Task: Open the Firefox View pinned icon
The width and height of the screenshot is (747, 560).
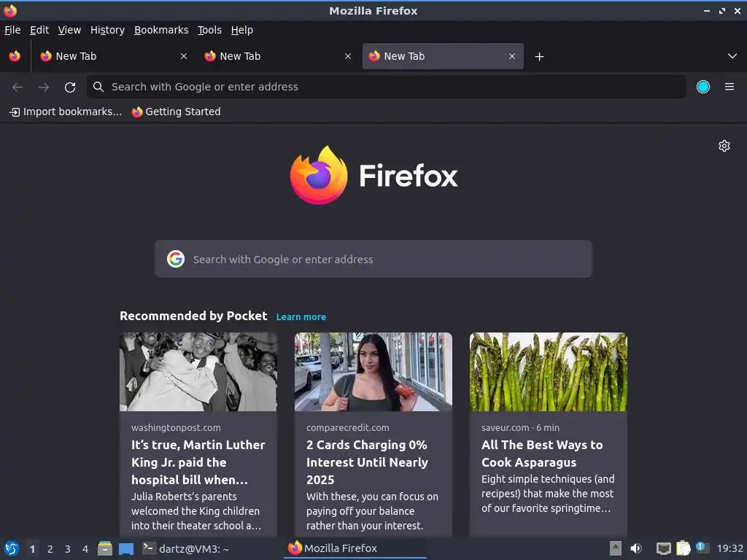Action: pos(15,56)
